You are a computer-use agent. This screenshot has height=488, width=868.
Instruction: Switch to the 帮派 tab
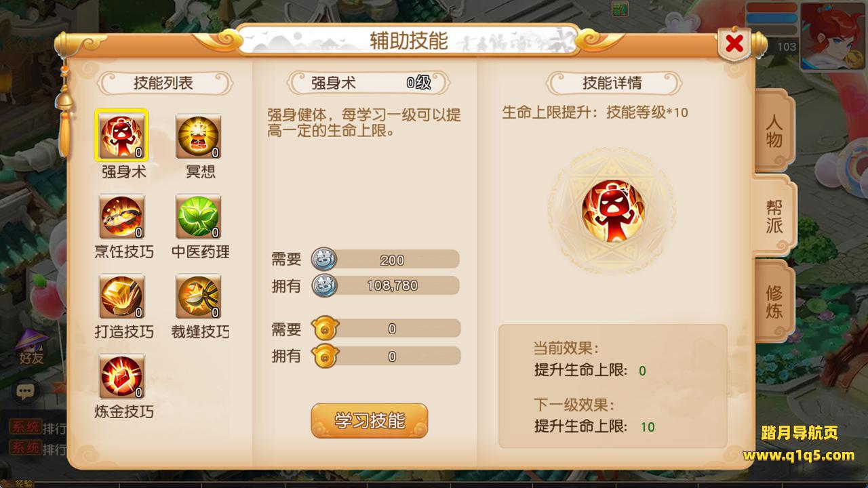click(774, 216)
